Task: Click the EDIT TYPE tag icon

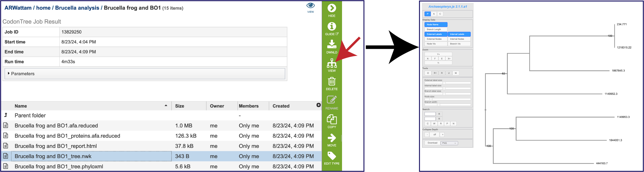Action: pos(332,156)
